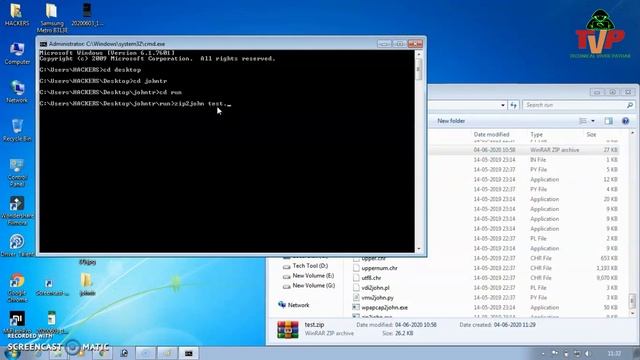Click the network tray icon

click(577, 353)
